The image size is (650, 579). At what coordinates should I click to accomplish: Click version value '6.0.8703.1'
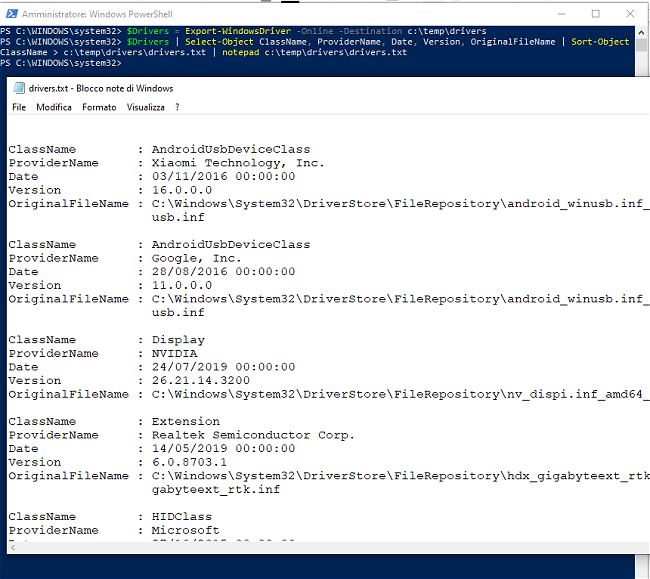point(189,462)
